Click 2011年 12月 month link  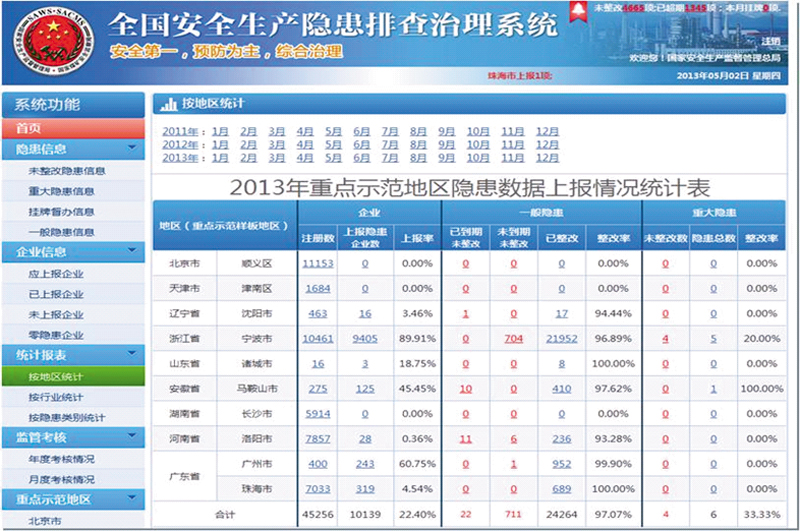coord(547,131)
